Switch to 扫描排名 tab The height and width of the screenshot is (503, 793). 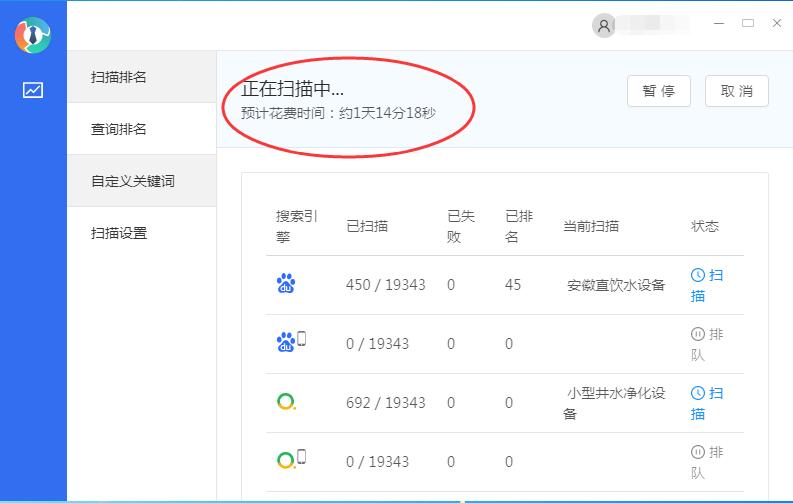pos(119,77)
